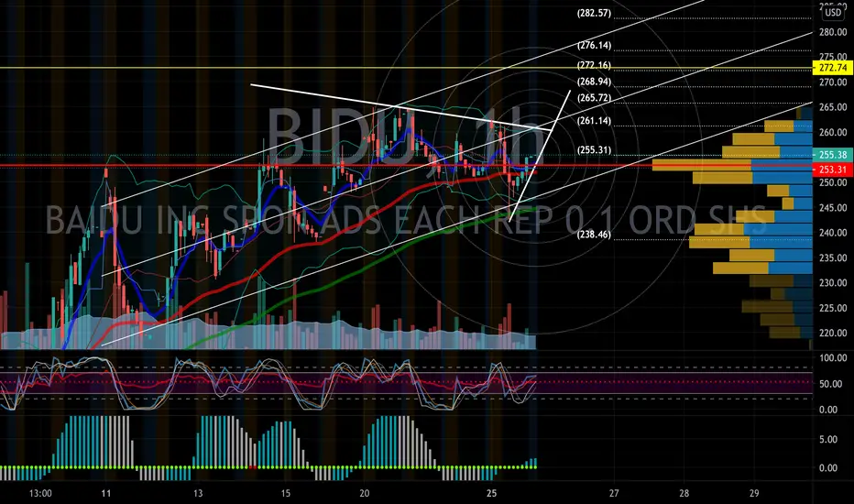The height and width of the screenshot is (504, 854).
Task: Select the green 255.38 current price label
Action: click(833, 155)
